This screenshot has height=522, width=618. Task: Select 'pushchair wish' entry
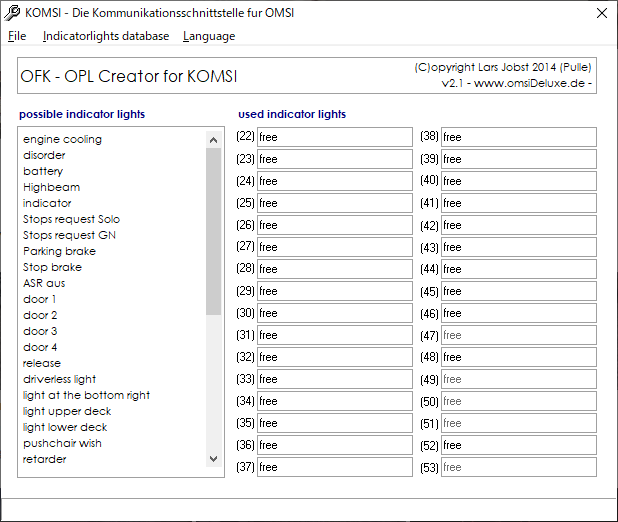coord(62,443)
